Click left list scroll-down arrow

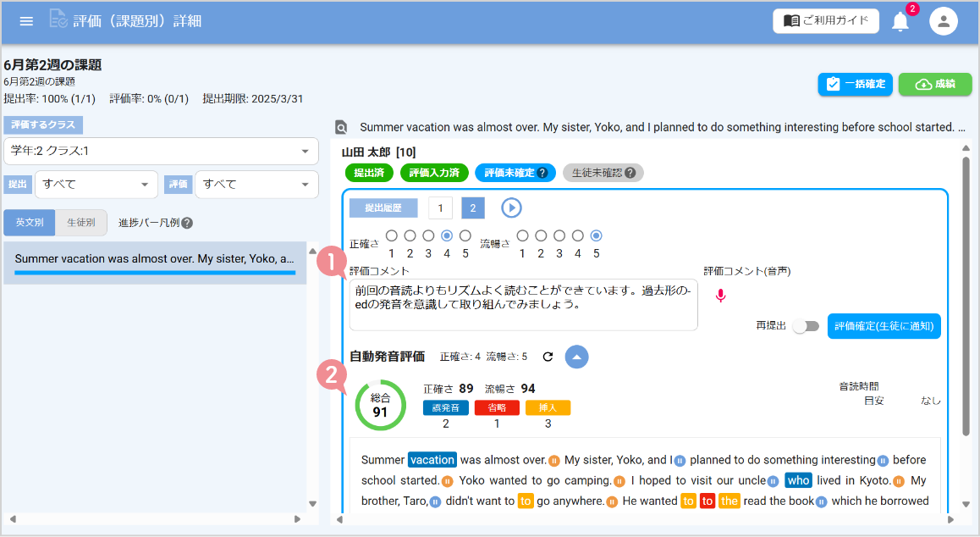(x=312, y=504)
